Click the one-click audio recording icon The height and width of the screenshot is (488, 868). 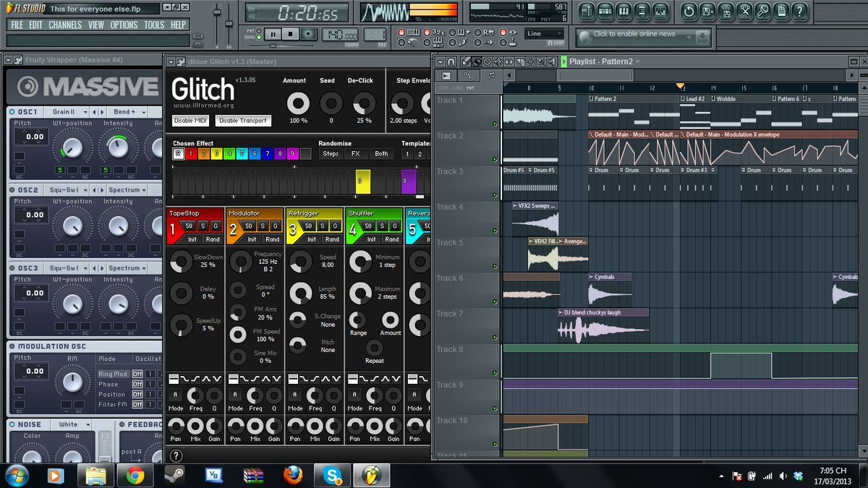click(x=762, y=11)
